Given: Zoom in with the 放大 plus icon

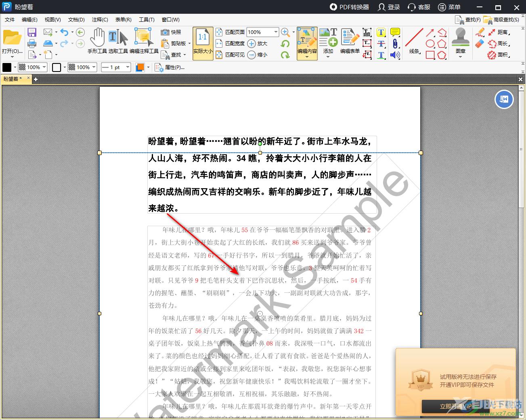Looking at the screenshot, I should pyautogui.click(x=258, y=43).
